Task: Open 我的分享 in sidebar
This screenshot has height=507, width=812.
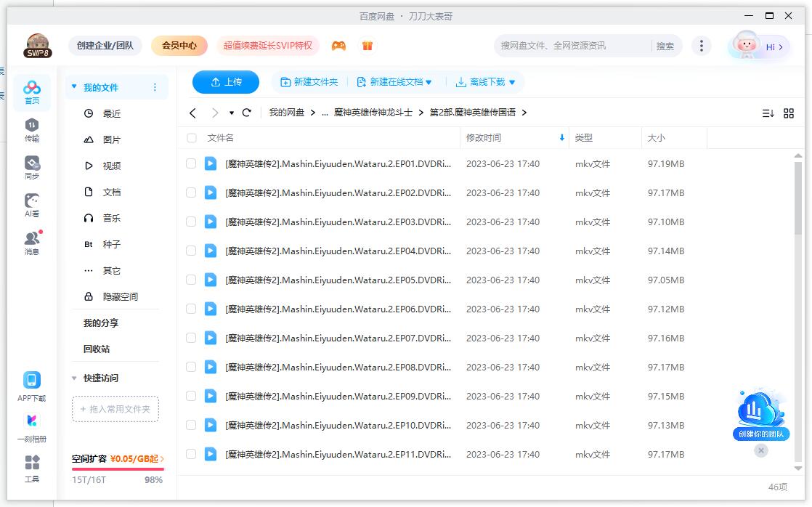Action: [101, 323]
